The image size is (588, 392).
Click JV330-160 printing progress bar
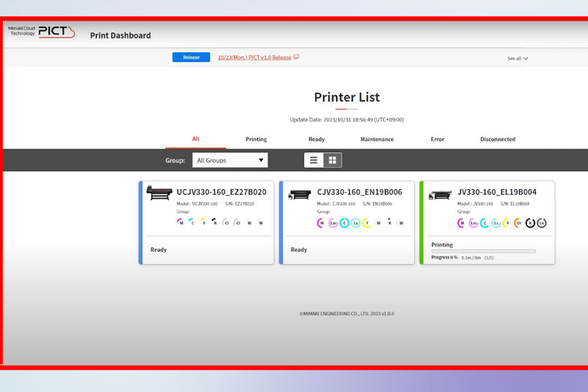pos(484,251)
